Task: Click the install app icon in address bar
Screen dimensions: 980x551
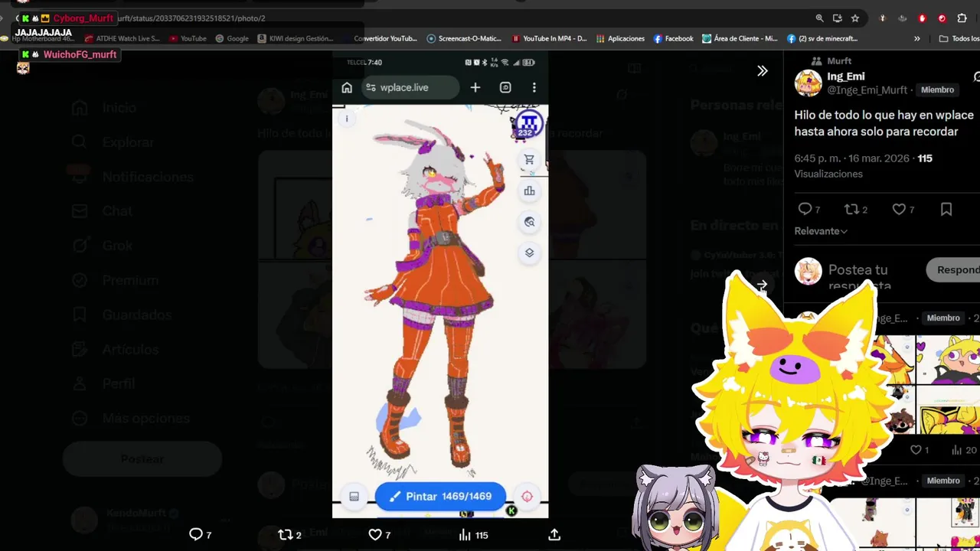Action: (x=838, y=18)
